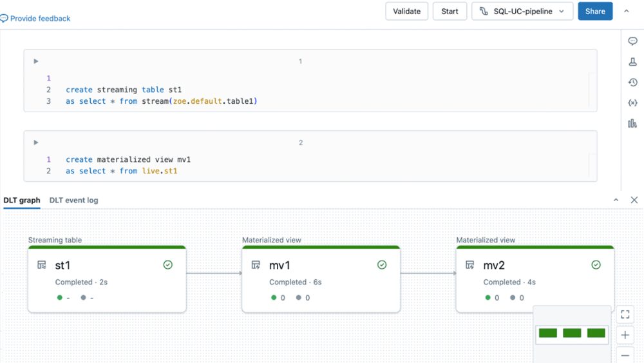Run cell 1 with play arrow
The image size is (644, 363).
pyautogui.click(x=36, y=61)
